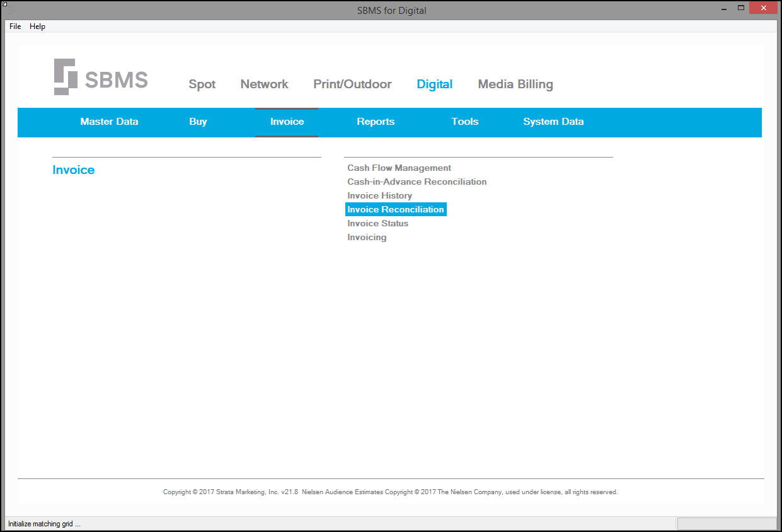Image resolution: width=782 pixels, height=532 pixels.
Task: Select the Digital module
Action: tap(435, 84)
